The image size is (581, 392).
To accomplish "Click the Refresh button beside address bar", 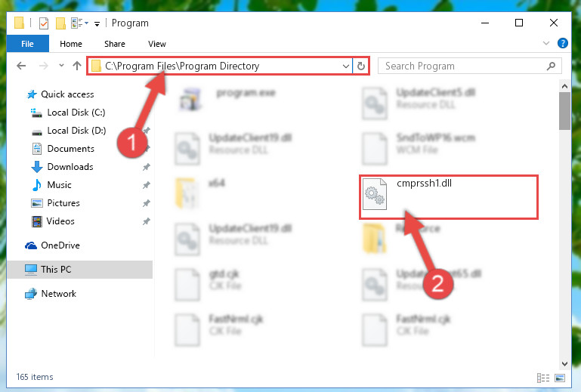I will [x=361, y=66].
